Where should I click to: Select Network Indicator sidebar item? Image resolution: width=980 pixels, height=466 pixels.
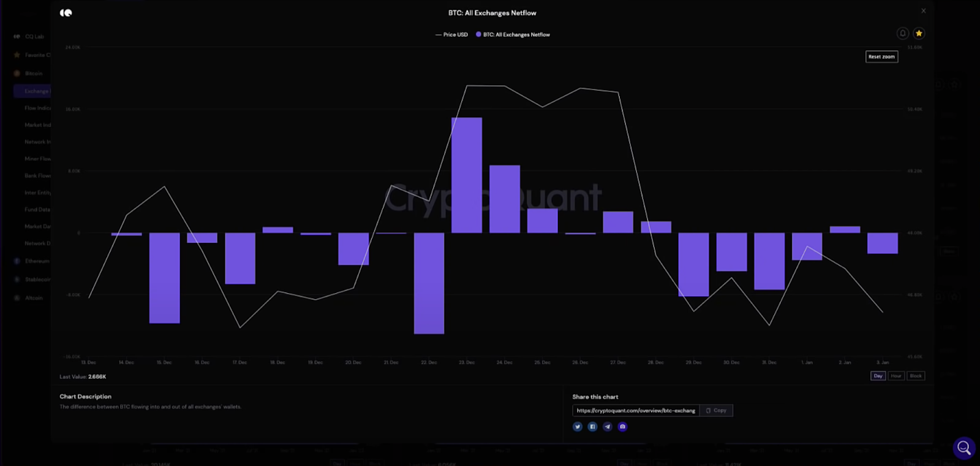pos(37,142)
